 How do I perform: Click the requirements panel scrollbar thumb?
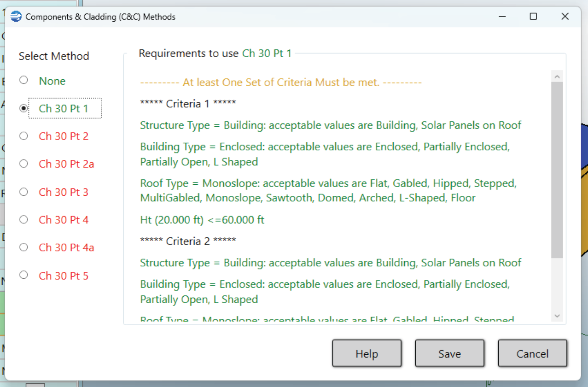pyautogui.click(x=557, y=170)
